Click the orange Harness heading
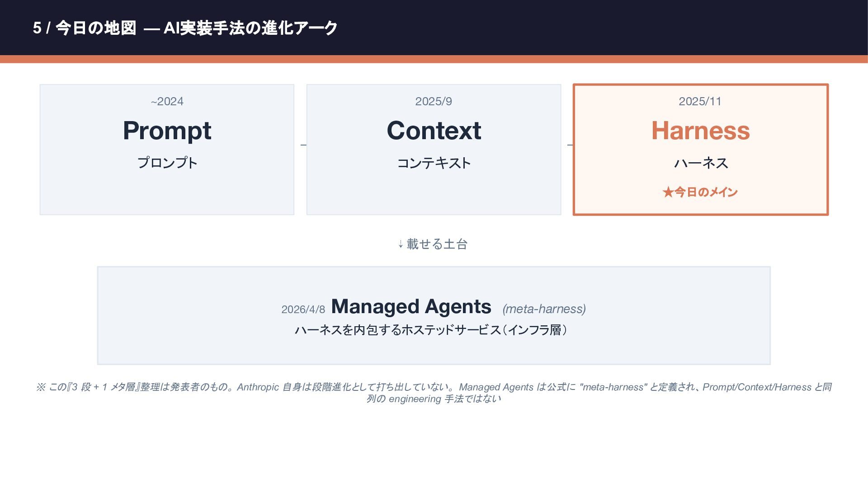Image resolution: width=868 pixels, height=488 pixels. [x=700, y=131]
